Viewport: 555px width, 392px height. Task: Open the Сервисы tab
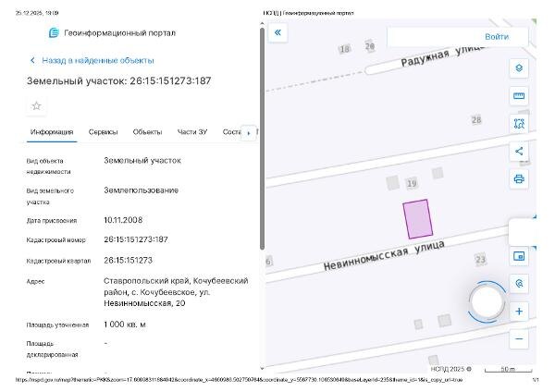click(x=103, y=132)
